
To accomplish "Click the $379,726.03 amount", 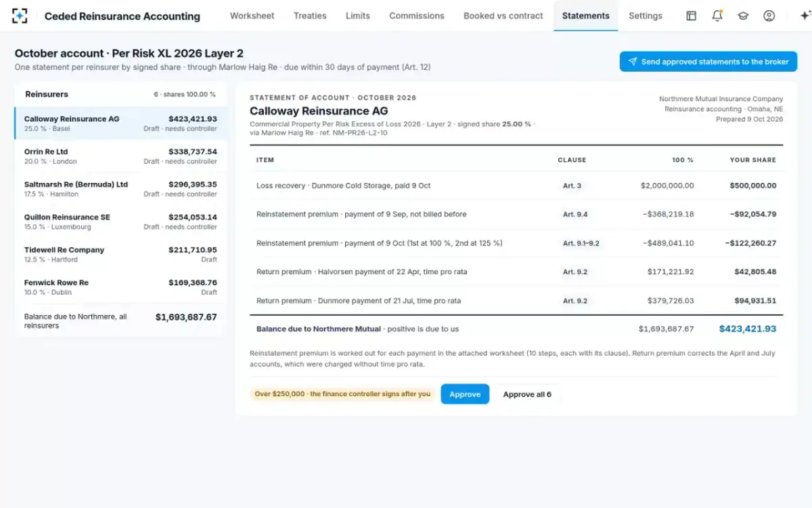I will (670, 301).
